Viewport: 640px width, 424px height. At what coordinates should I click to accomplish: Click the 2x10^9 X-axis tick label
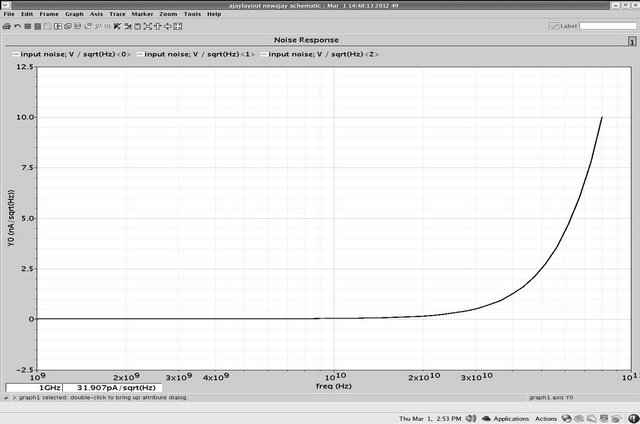[x=126, y=376]
